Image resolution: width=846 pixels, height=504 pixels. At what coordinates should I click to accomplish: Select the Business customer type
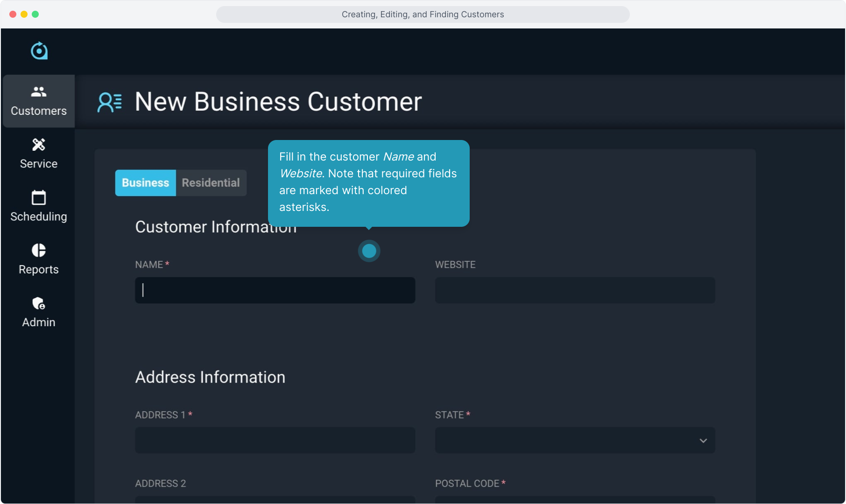click(145, 183)
